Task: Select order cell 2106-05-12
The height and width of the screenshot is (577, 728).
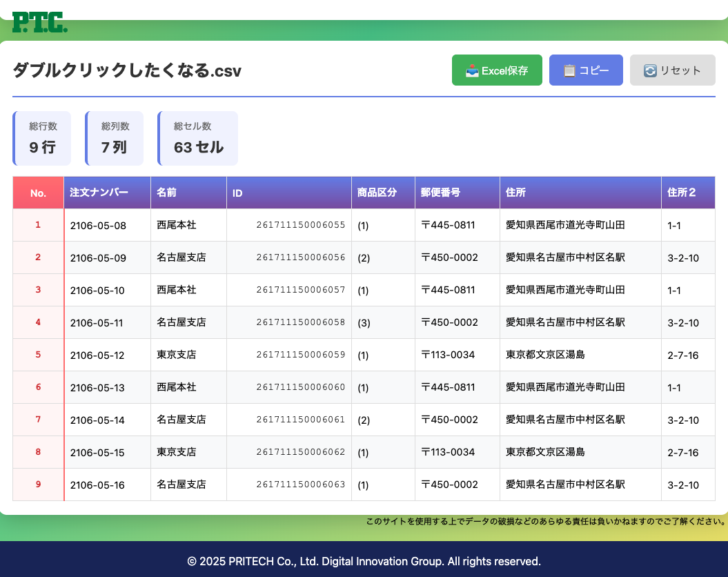Action: (97, 355)
